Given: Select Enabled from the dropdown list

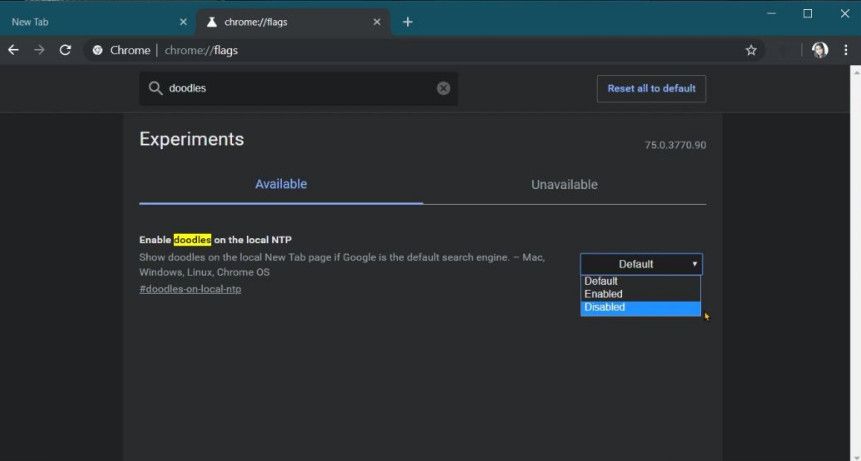Looking at the screenshot, I should (604, 294).
